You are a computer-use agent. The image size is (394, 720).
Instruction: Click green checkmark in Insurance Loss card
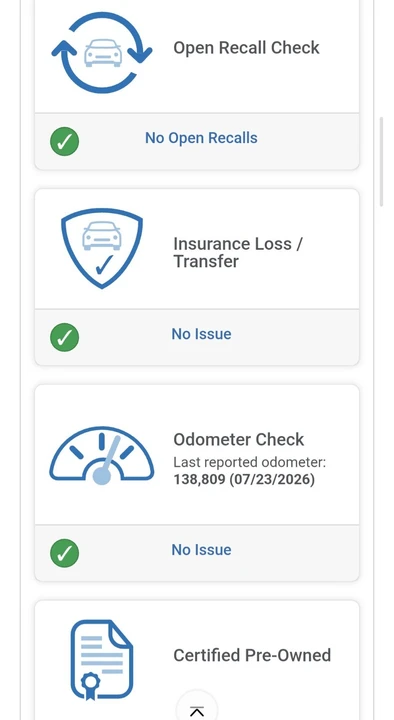click(64, 338)
